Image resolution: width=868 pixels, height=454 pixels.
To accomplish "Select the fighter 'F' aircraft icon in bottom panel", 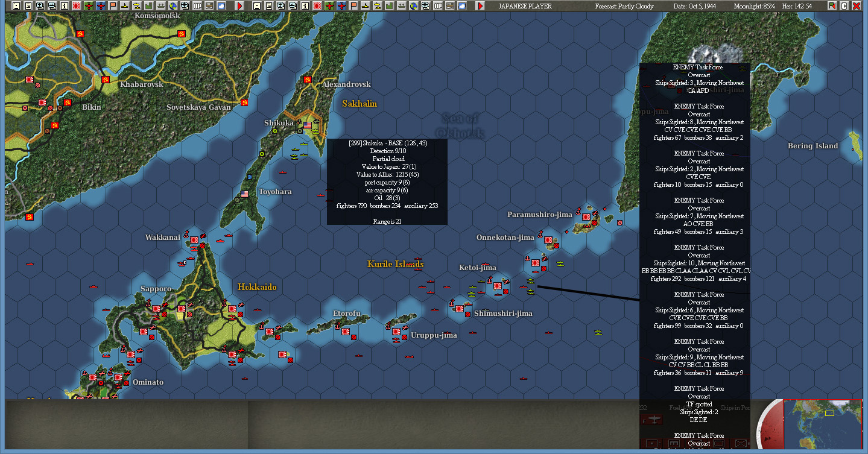I will point(653,420).
